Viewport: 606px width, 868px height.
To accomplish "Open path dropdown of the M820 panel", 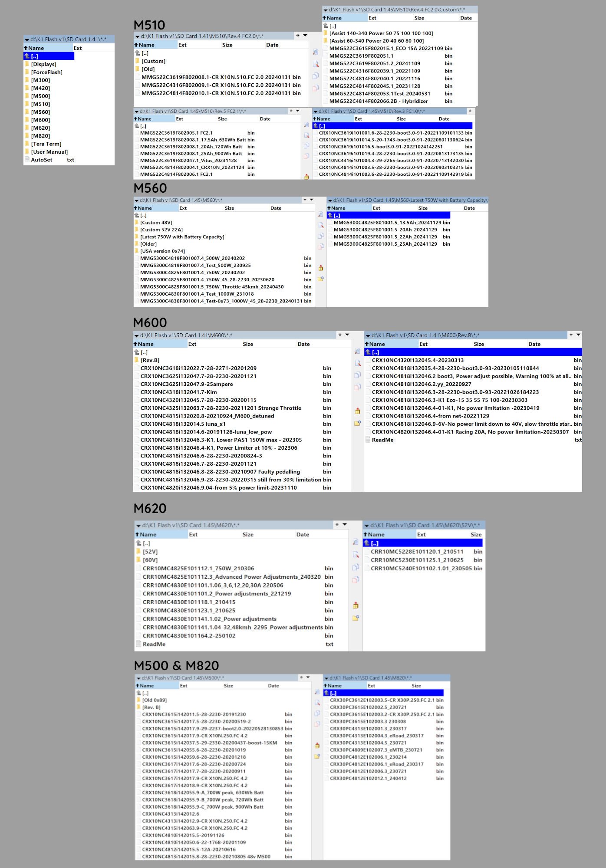I will [326, 678].
